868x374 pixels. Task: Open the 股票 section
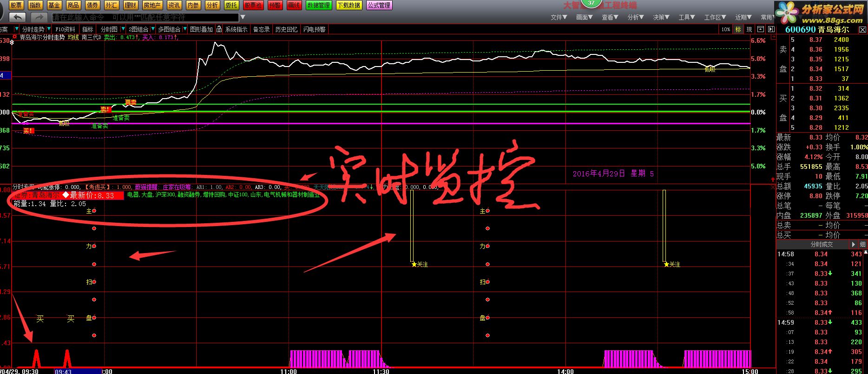pyautogui.click(x=16, y=5)
